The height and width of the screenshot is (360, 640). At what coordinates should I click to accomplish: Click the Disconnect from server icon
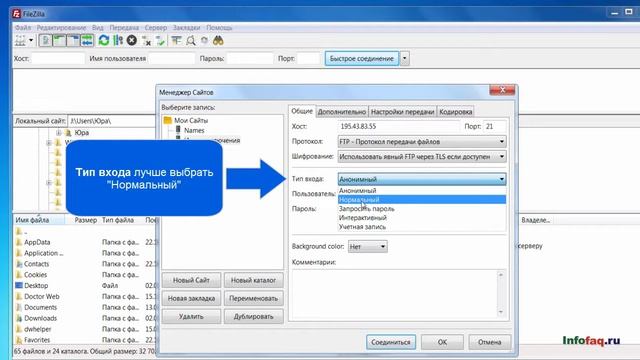pos(146,40)
